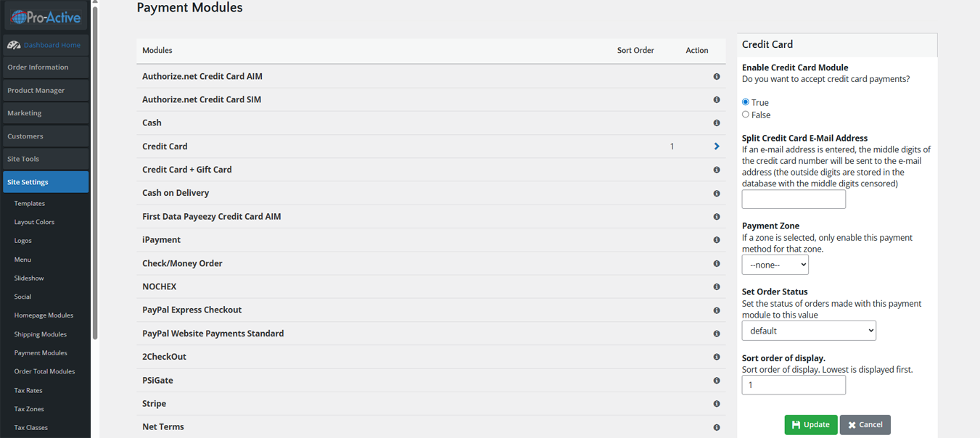Image resolution: width=980 pixels, height=438 pixels.
Task: Click info icon for Authorize.net Credit Card AIM
Action: pyautogui.click(x=717, y=76)
